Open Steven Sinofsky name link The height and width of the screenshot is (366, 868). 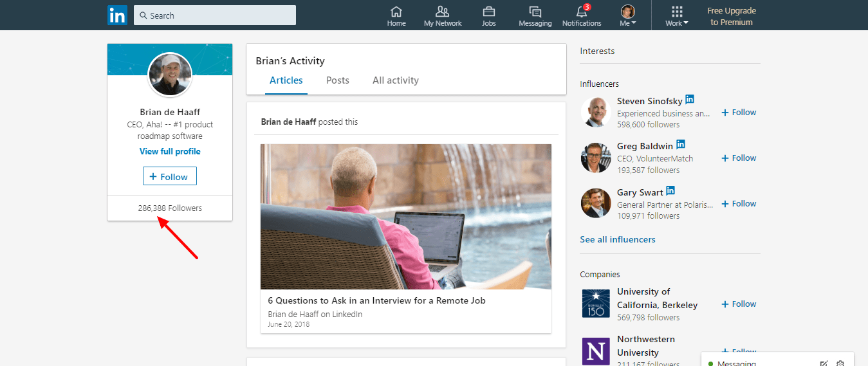coord(649,101)
